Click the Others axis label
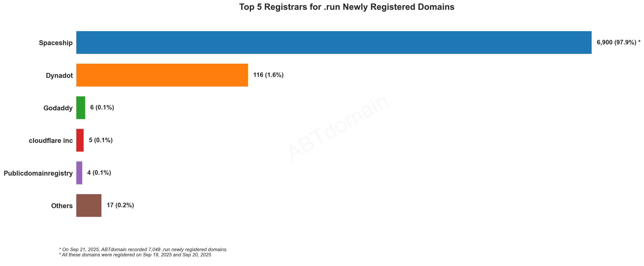Viewport: 644px width, 266px height. point(62,206)
